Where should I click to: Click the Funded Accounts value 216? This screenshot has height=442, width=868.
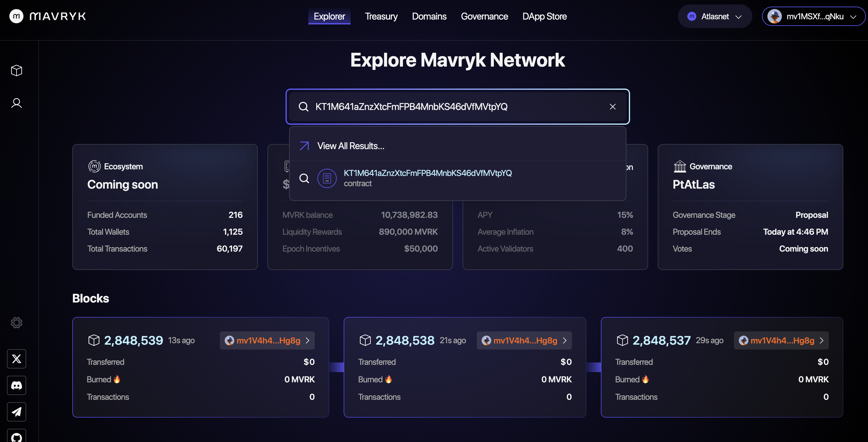pyautogui.click(x=236, y=215)
